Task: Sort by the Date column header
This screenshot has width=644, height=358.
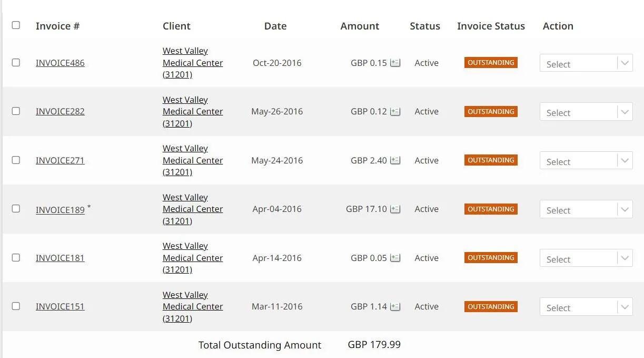Action: tap(275, 26)
